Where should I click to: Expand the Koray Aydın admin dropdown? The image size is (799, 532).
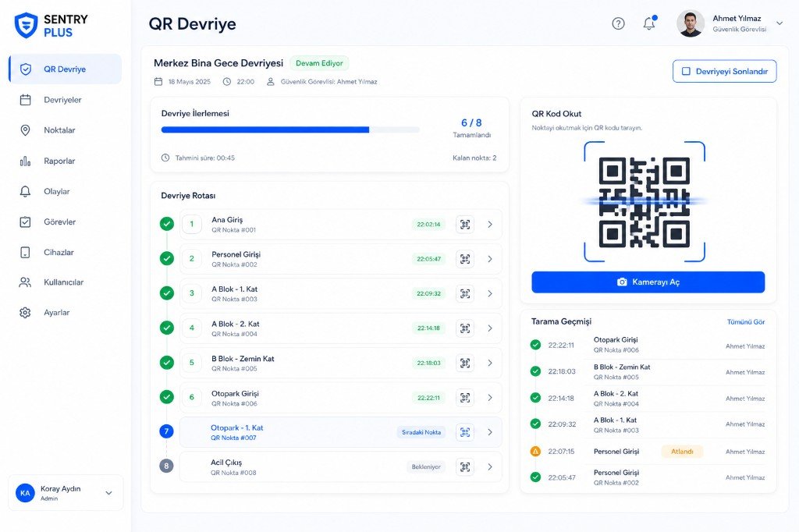(x=108, y=493)
